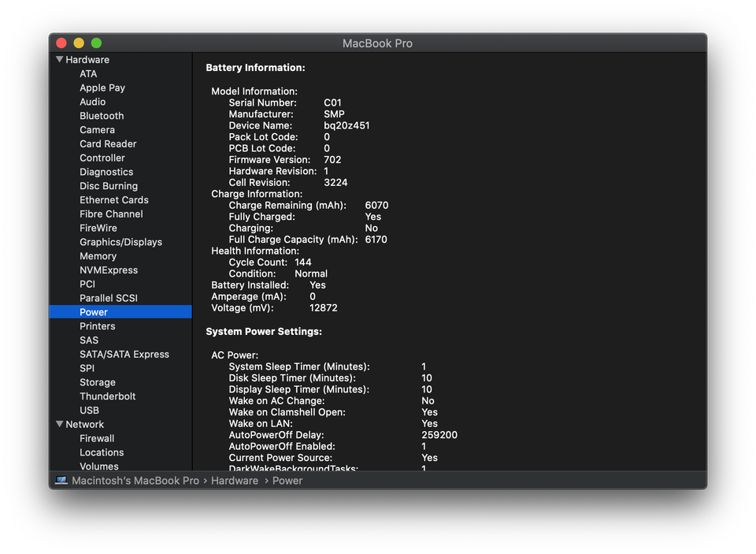Open the Storage section
This screenshot has height=554, width=756.
[x=98, y=382]
